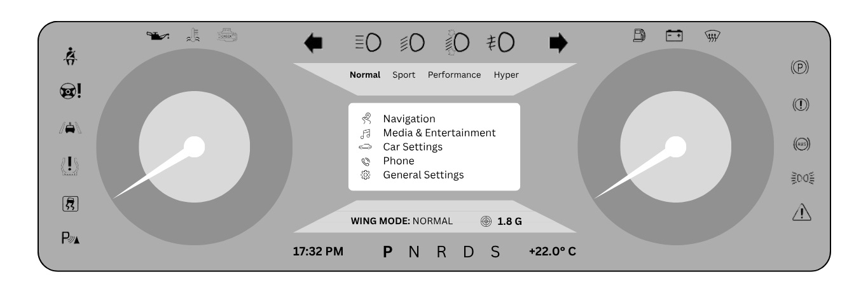Select reverse gear R
Screen dimensions: 868x293
point(441,252)
